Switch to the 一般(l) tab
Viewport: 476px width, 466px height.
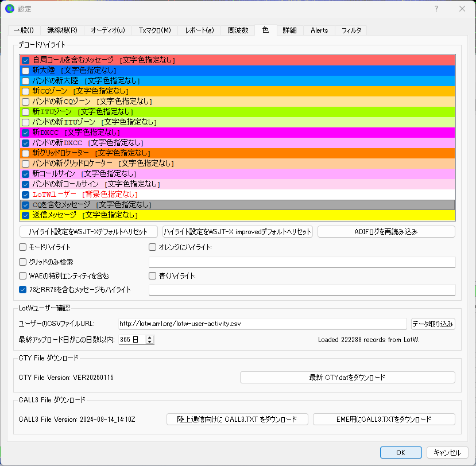[x=24, y=30]
